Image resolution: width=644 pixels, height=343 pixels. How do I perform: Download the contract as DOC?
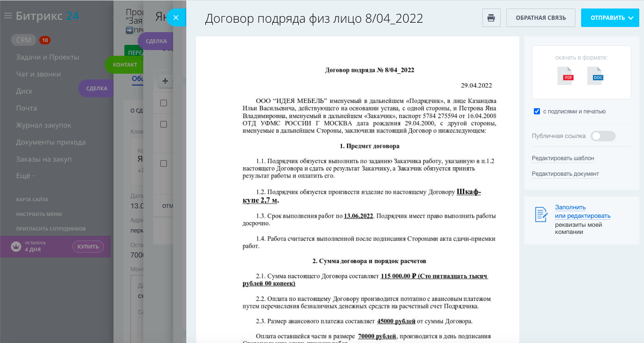point(596,76)
